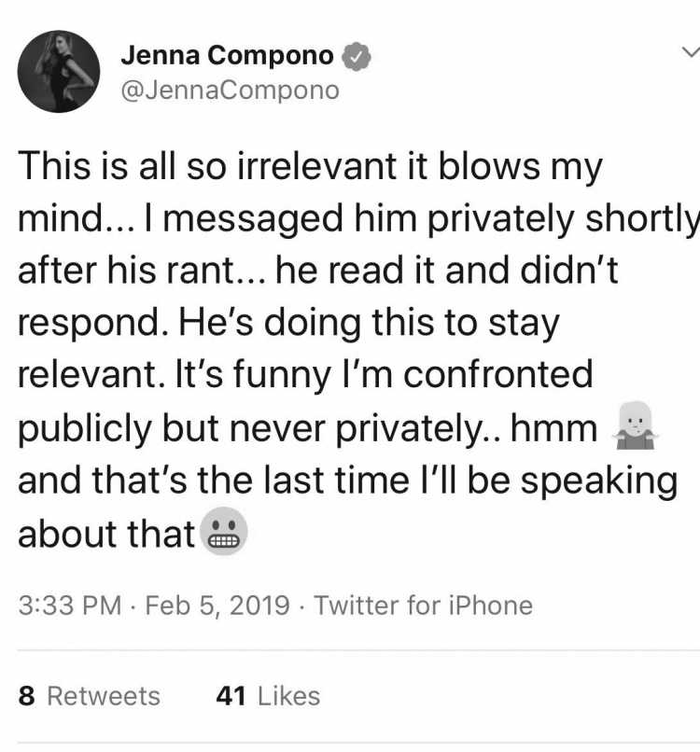700x752 pixels.
Task: Click the retweet count number 8
Action: pyautogui.click(x=27, y=696)
